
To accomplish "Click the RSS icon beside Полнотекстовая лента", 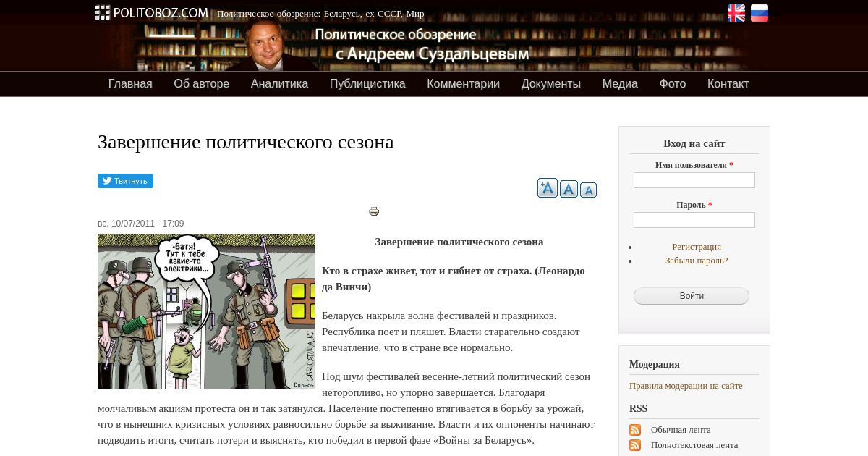I will click(635, 445).
